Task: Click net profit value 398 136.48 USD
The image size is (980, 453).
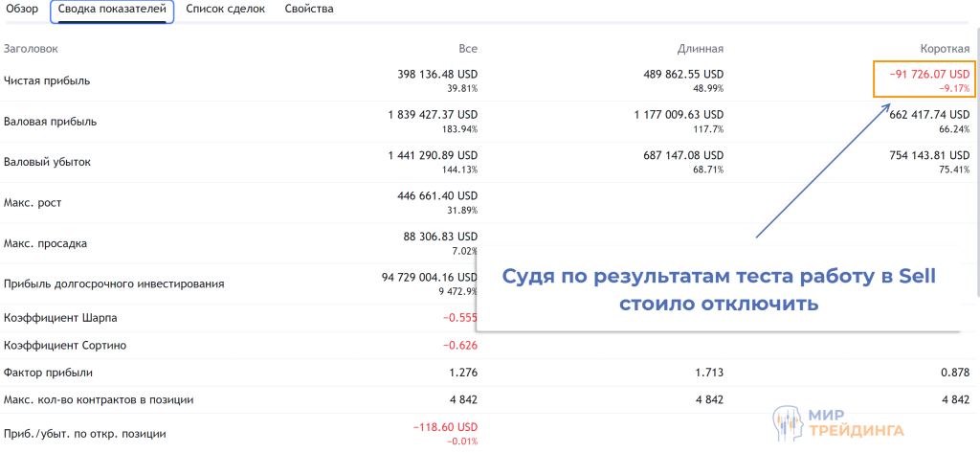Action: [x=437, y=75]
